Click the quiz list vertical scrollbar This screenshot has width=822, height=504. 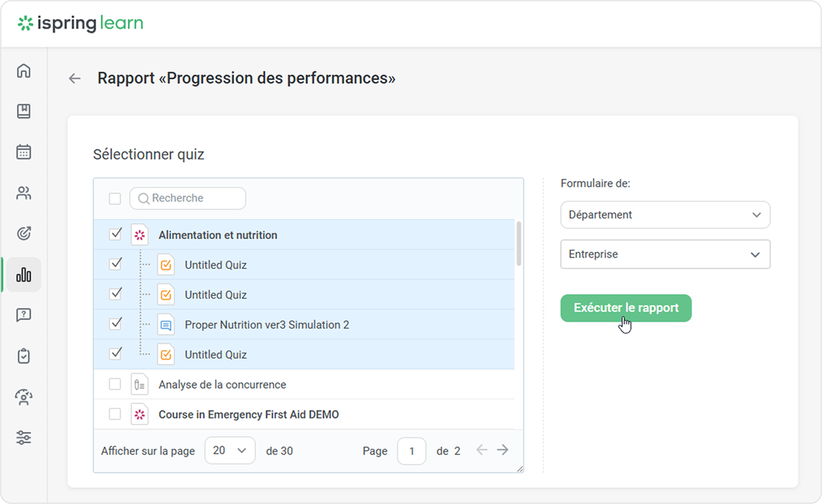tap(519, 244)
